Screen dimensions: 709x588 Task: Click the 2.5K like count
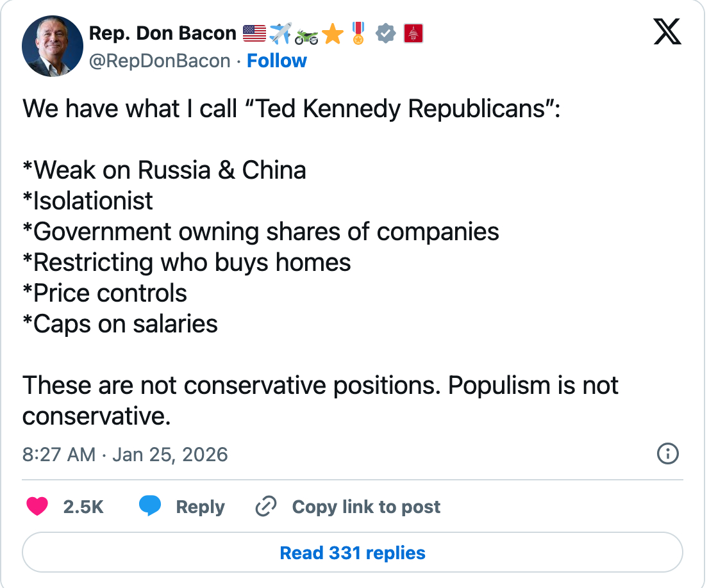(83, 507)
